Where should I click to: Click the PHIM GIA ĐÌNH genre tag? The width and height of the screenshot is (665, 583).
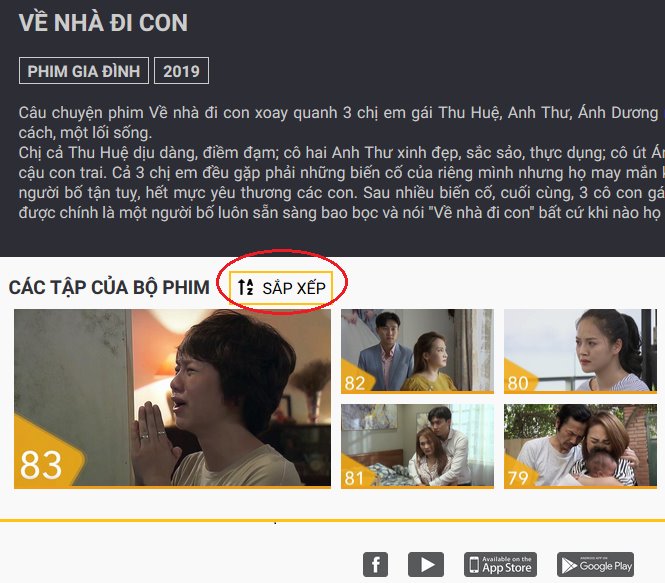(x=84, y=71)
